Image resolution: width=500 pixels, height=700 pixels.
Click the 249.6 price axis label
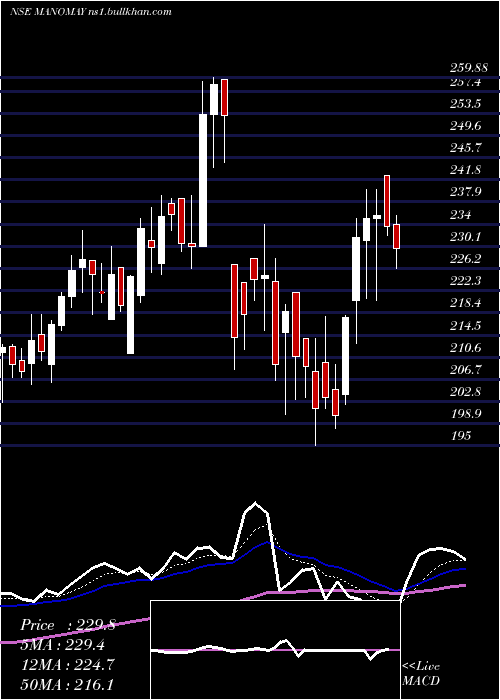click(x=466, y=126)
